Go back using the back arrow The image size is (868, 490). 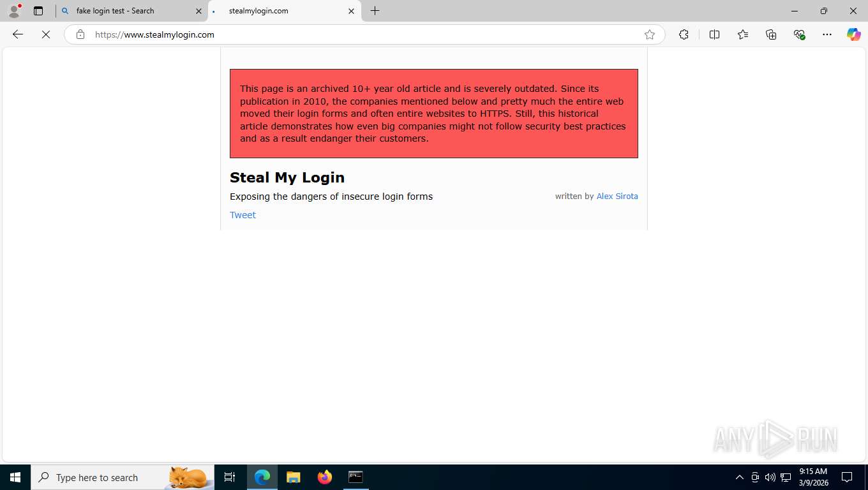coord(18,34)
